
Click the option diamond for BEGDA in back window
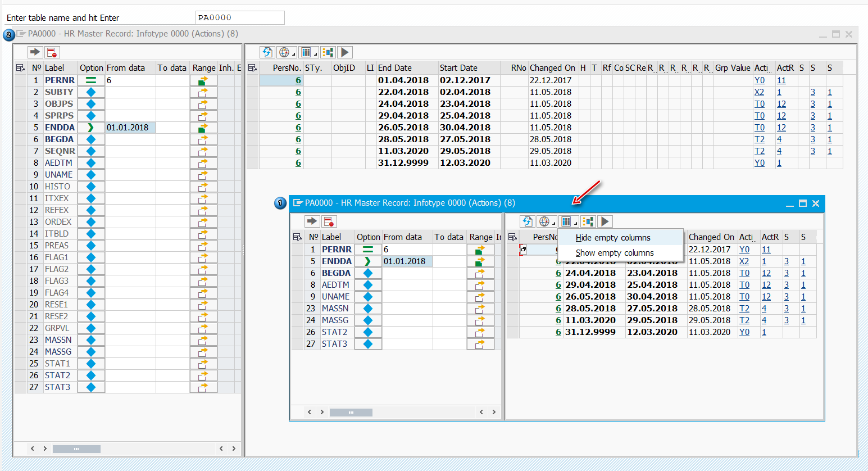point(91,139)
